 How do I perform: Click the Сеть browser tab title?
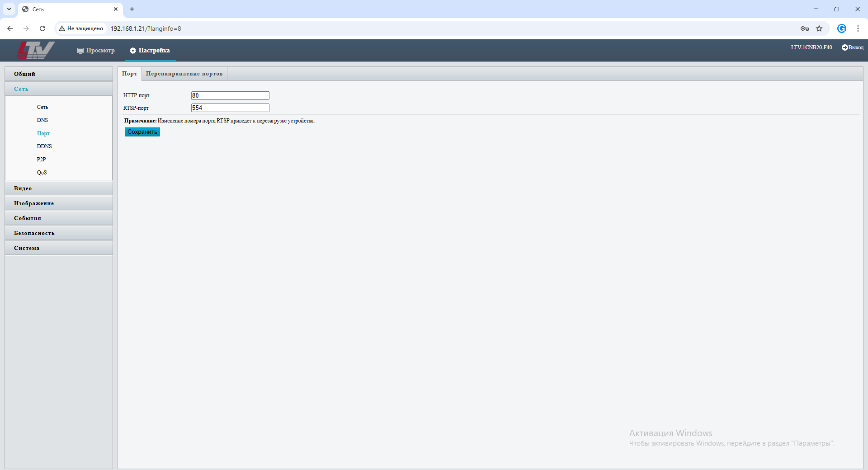[38, 9]
